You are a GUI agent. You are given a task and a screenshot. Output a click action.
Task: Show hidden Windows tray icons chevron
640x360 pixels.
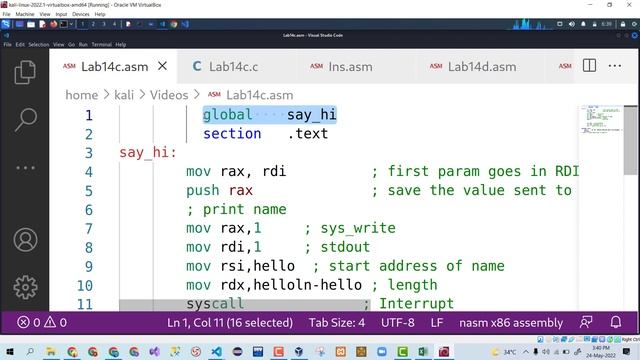click(x=526, y=351)
